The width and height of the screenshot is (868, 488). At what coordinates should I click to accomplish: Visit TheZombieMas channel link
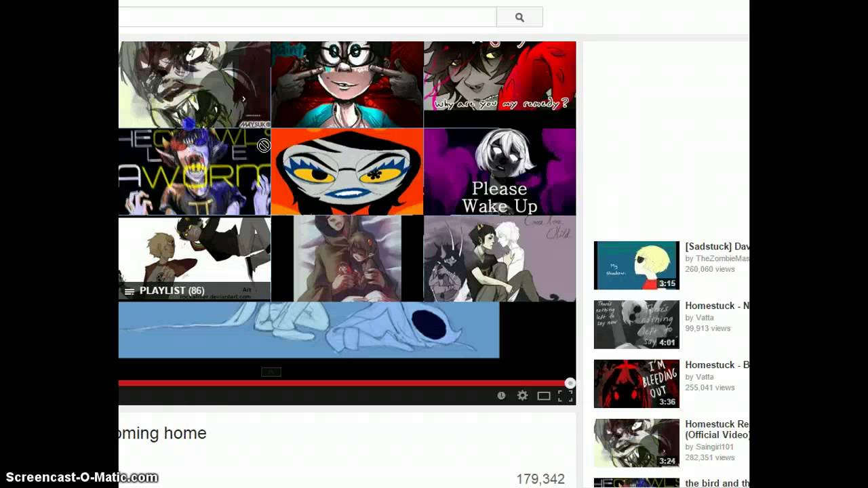click(717, 258)
